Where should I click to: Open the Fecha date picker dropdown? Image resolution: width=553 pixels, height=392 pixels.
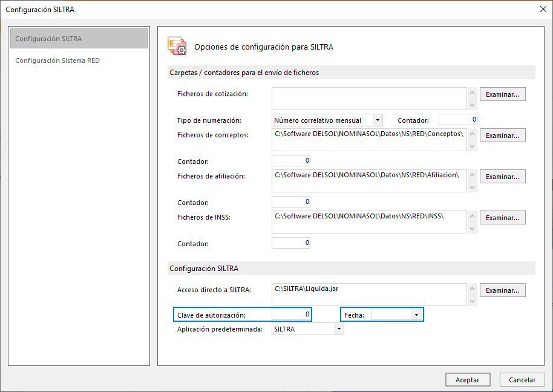[x=416, y=315]
